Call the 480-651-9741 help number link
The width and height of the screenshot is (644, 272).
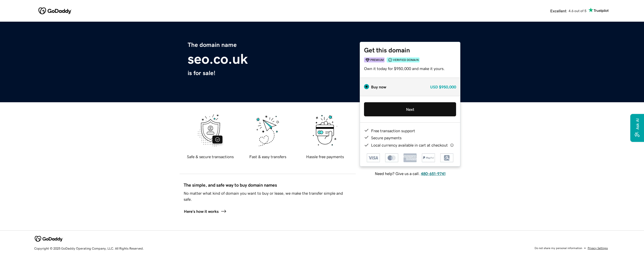click(x=433, y=174)
